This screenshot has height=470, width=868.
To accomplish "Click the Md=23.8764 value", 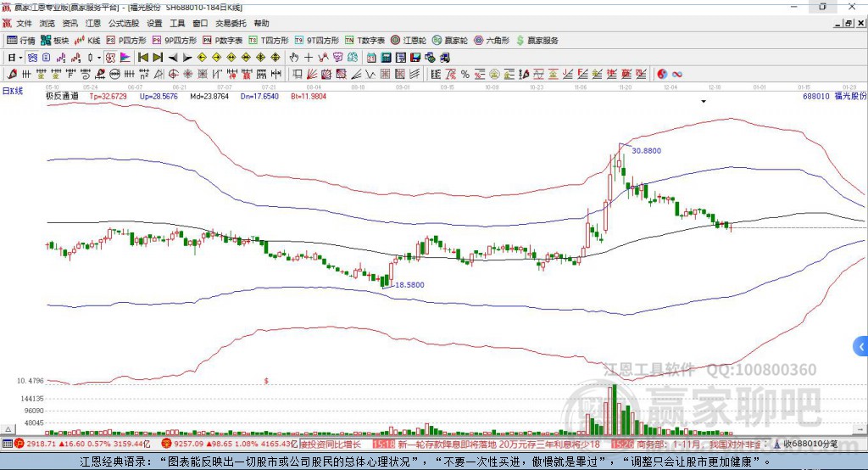I will (209, 96).
